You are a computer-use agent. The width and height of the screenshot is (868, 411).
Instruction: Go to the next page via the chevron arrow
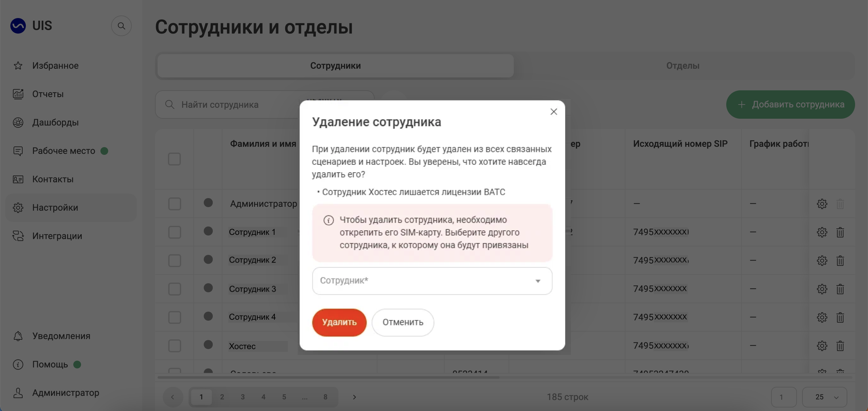[354, 397]
